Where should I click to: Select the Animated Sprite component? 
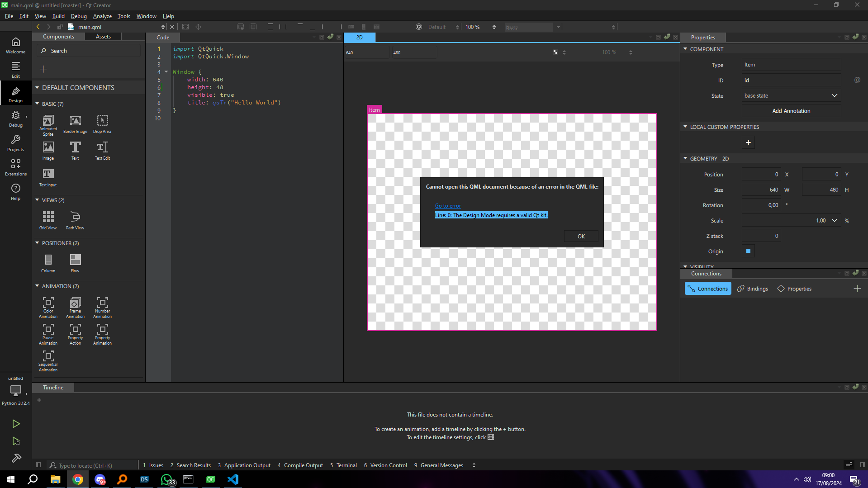[x=48, y=125]
